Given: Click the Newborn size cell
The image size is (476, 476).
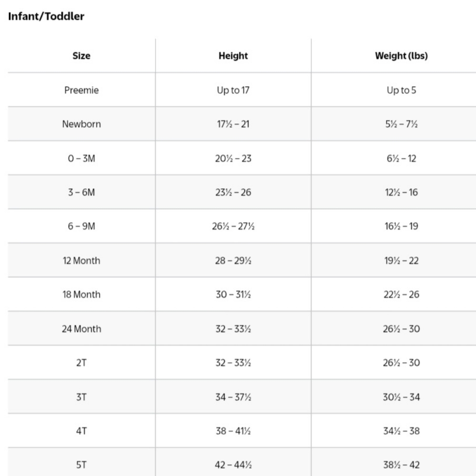Looking at the screenshot, I should [x=81, y=124].
